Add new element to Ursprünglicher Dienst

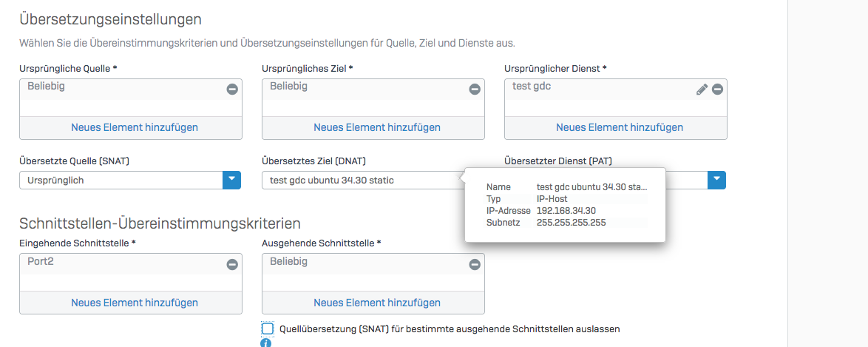click(620, 127)
